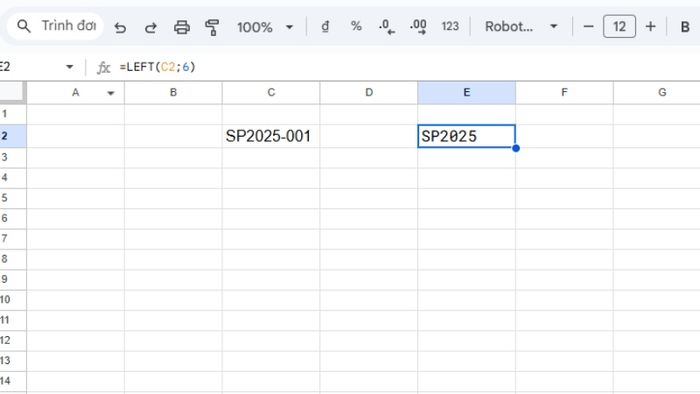Click the fx function icon
Viewport: 700px width, 394px height.
[103, 67]
